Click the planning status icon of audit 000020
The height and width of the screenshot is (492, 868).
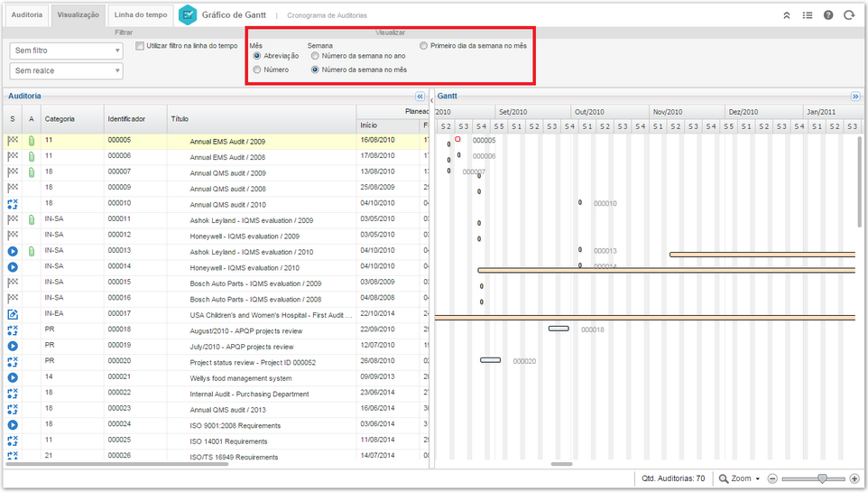(x=13, y=362)
